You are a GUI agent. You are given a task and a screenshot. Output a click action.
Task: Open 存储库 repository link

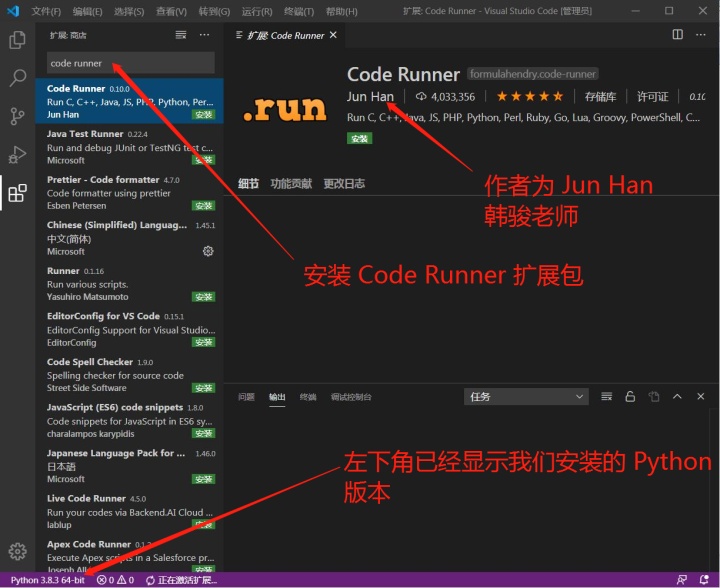(x=600, y=97)
